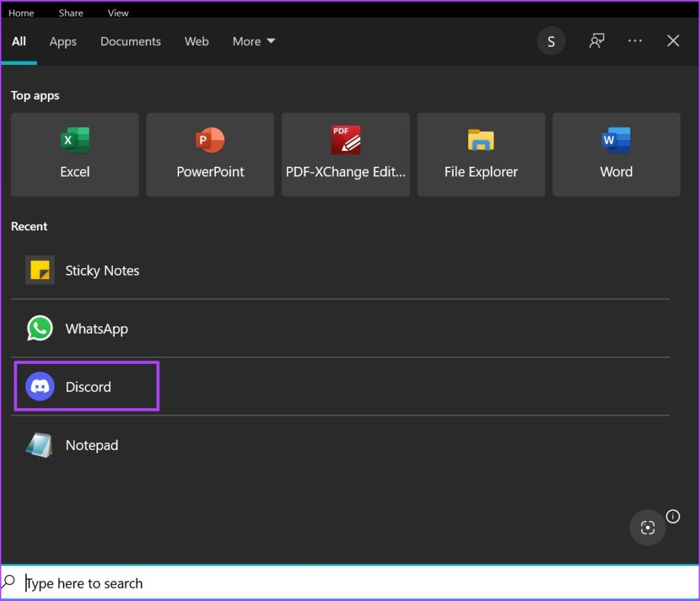Open Excel from Top apps
This screenshot has width=700, height=601.
(x=75, y=155)
